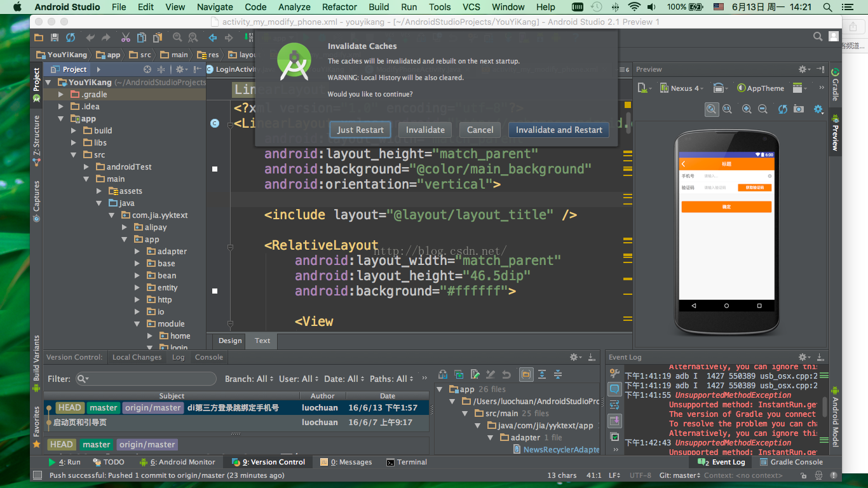Image resolution: width=868 pixels, height=488 pixels.
Task: Click the 1:1 actual size zoom icon
Action: point(727,109)
